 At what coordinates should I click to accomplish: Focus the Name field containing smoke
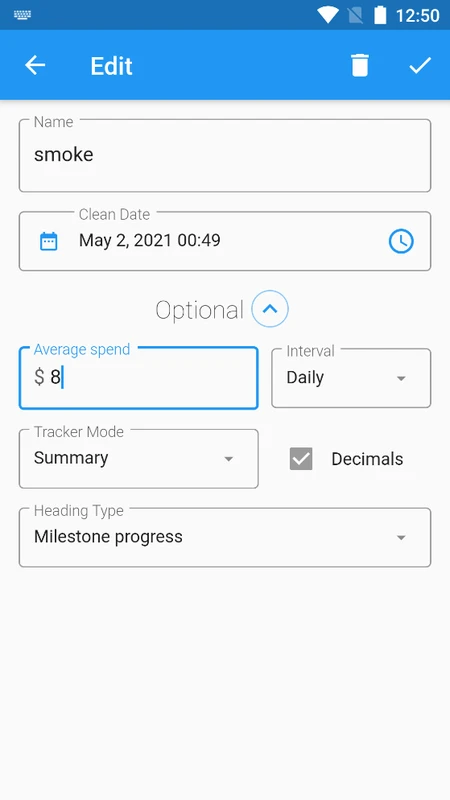point(225,156)
